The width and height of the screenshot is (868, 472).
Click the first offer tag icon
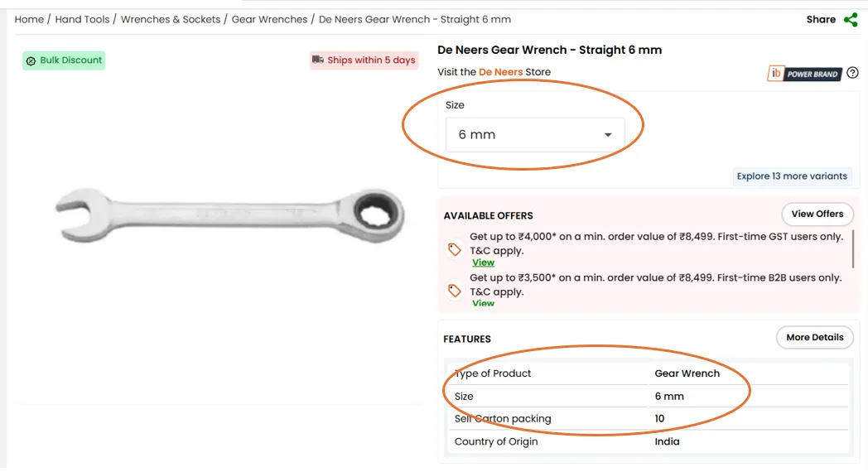(x=454, y=249)
